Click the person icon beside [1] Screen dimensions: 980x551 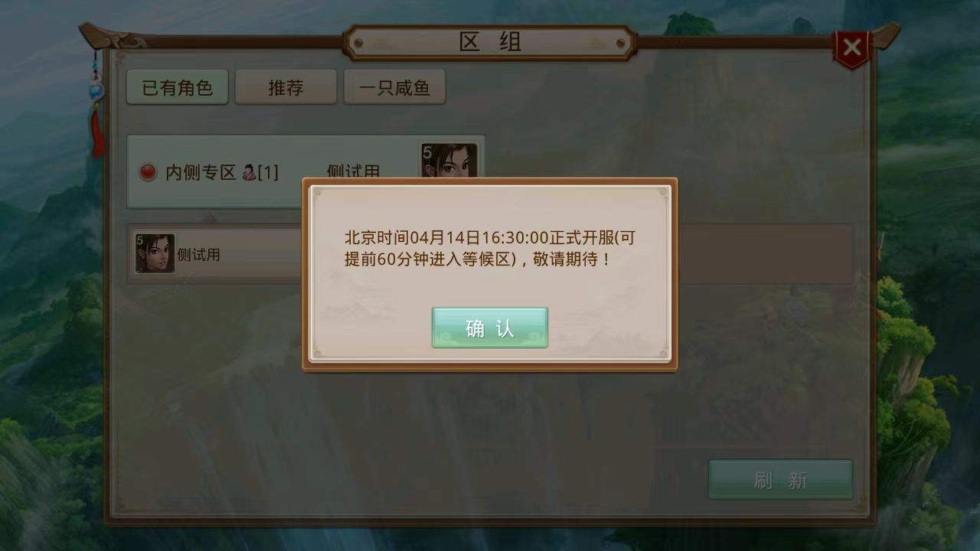click(x=249, y=172)
